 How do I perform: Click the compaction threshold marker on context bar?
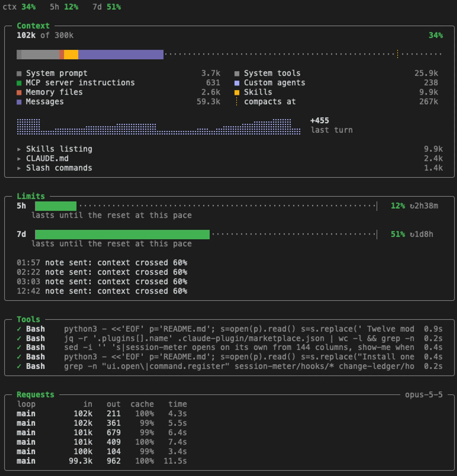(x=398, y=54)
